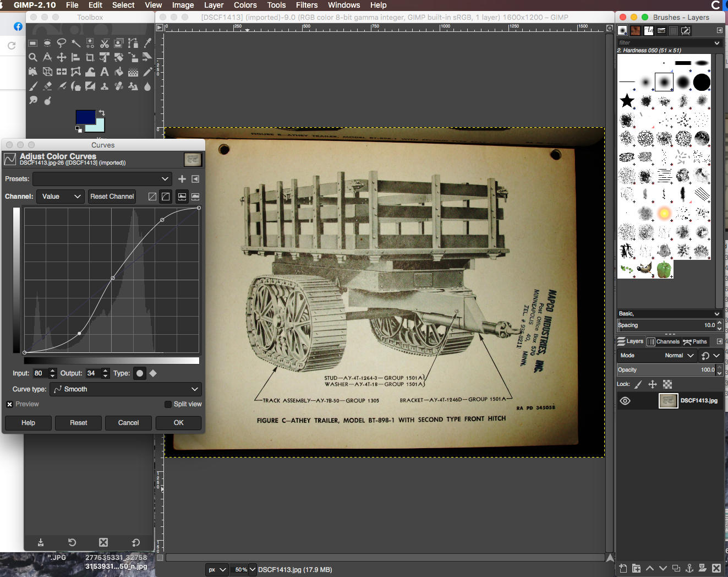The height and width of the screenshot is (577, 728).
Task: Open the layer mode group switcher dropdown
Action: click(x=711, y=356)
